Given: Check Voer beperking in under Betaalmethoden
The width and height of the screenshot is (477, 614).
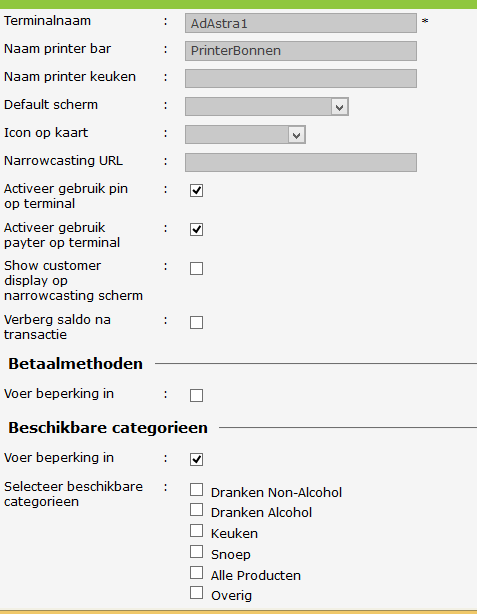Looking at the screenshot, I should click(x=196, y=395).
